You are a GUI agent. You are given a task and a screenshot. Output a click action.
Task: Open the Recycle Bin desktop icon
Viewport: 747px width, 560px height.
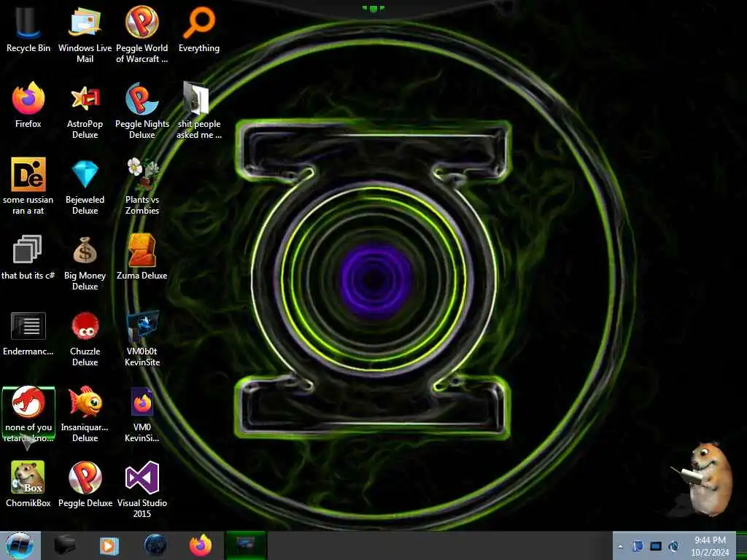point(28,29)
